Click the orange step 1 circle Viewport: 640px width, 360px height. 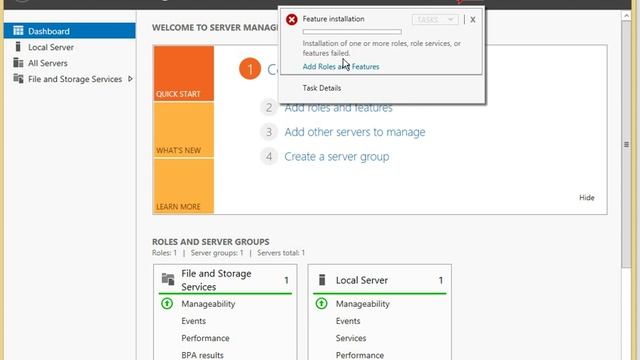tap(250, 69)
